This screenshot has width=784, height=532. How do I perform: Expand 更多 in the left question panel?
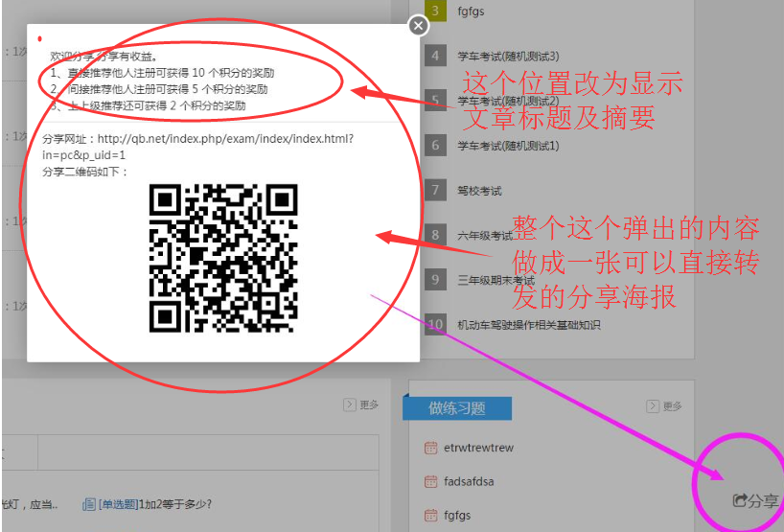(362, 405)
